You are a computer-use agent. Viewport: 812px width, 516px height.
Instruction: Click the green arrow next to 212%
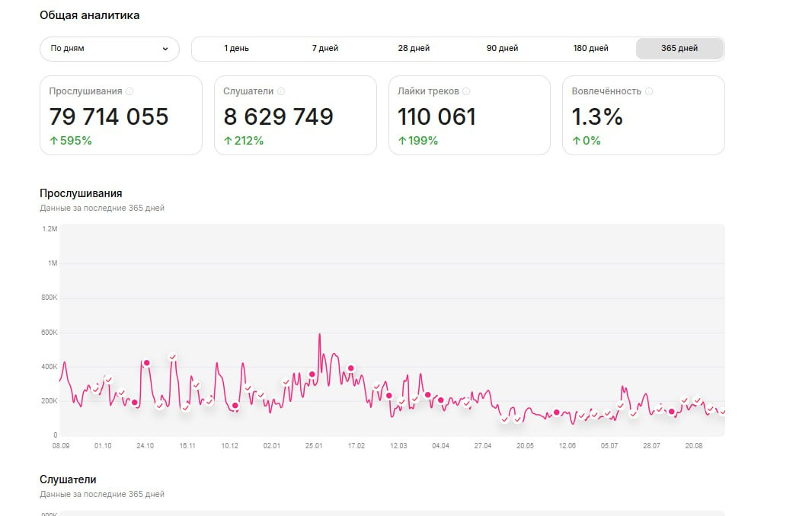point(227,140)
